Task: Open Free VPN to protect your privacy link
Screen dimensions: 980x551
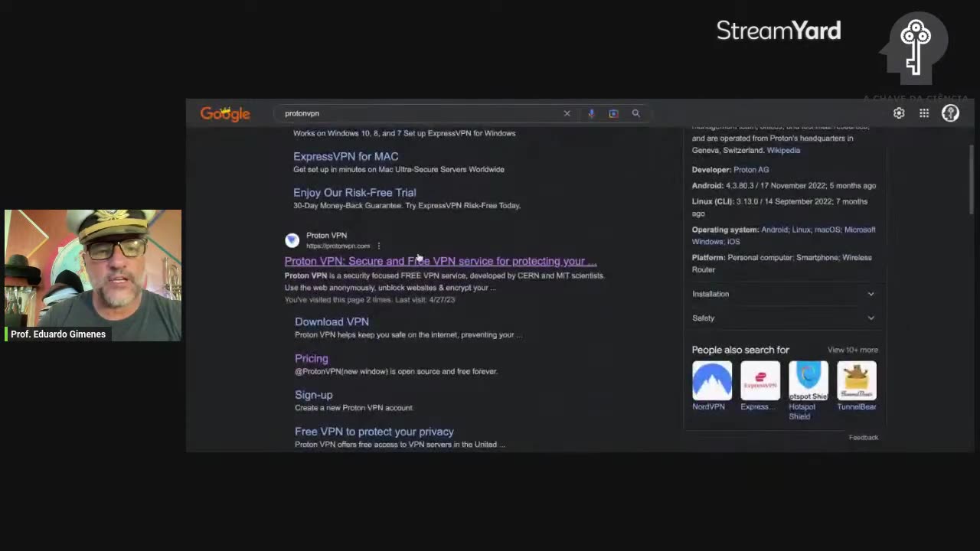Action: (x=374, y=432)
